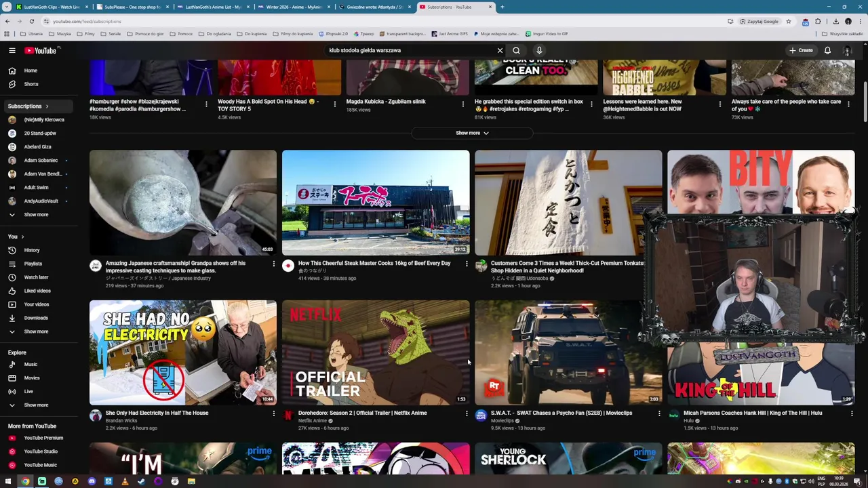This screenshot has height=488, width=868.
Task: Switch to LustVanGoth Clips browser tab
Action: [52, 7]
